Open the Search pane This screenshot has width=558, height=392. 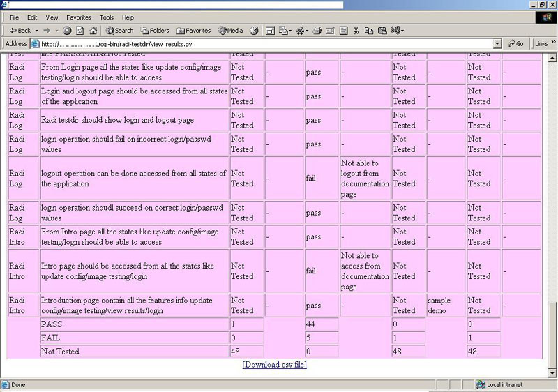coord(119,31)
